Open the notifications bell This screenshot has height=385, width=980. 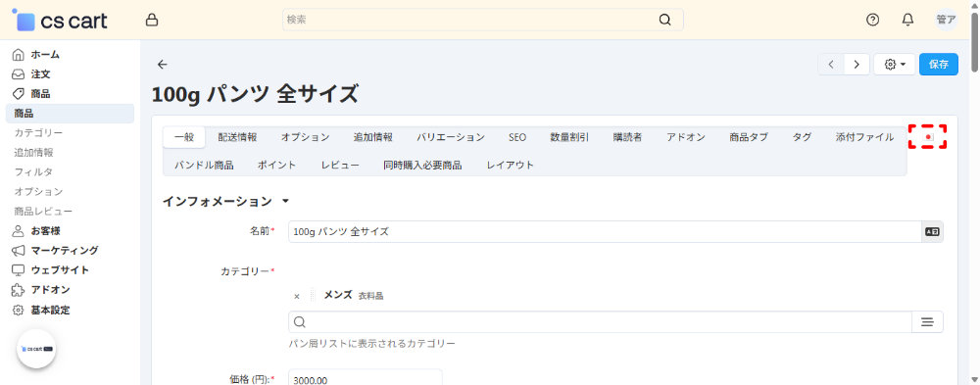(x=907, y=20)
